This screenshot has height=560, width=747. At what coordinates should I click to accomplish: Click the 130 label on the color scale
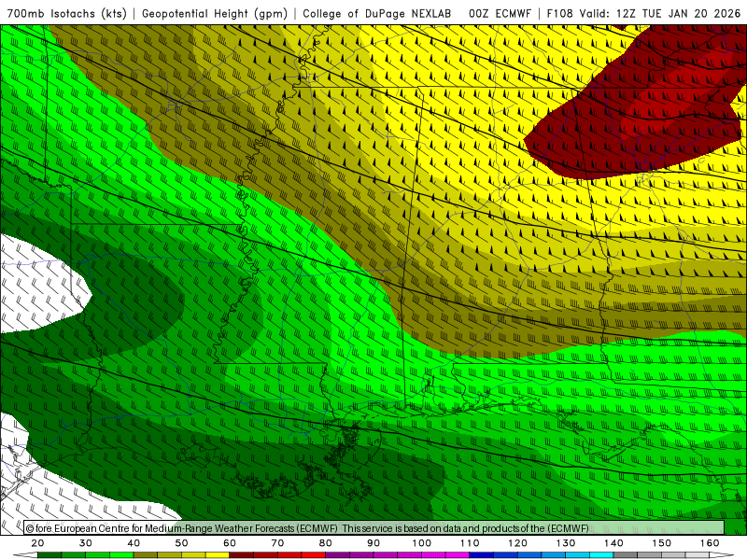[x=566, y=543]
